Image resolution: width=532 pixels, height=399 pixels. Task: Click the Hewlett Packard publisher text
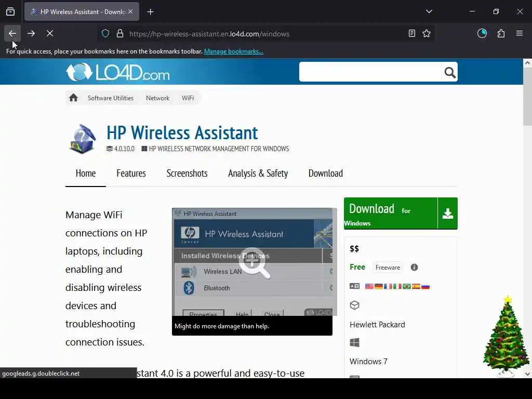(x=377, y=325)
